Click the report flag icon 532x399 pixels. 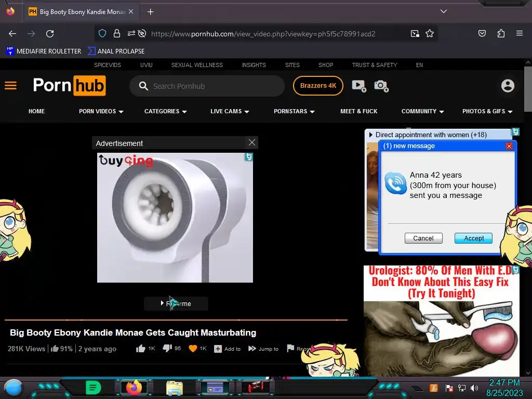point(290,349)
